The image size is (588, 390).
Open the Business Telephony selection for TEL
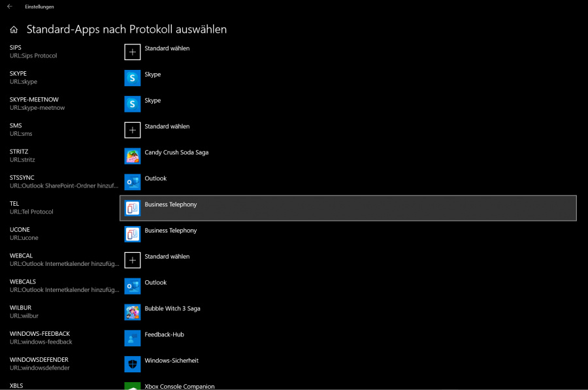click(x=348, y=208)
